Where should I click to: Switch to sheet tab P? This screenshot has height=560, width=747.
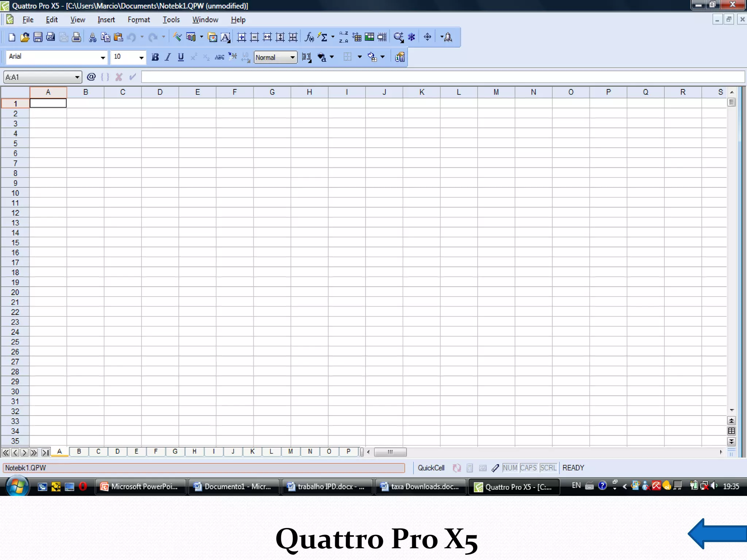coord(348,451)
